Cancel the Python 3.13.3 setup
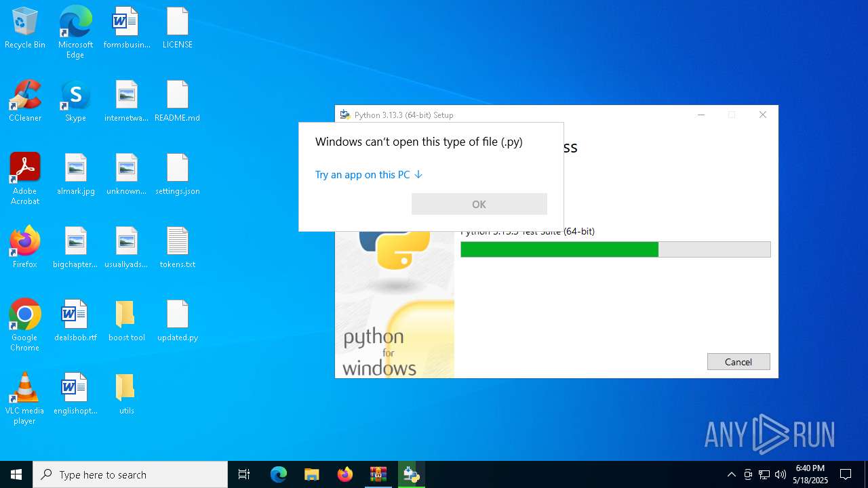This screenshot has width=868, height=488. (738, 362)
